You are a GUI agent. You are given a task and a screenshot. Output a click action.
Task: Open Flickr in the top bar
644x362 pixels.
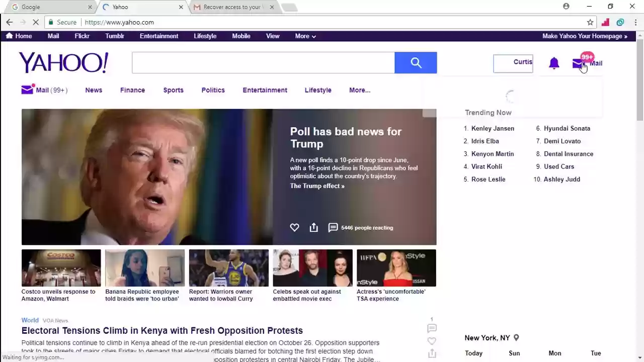(82, 36)
